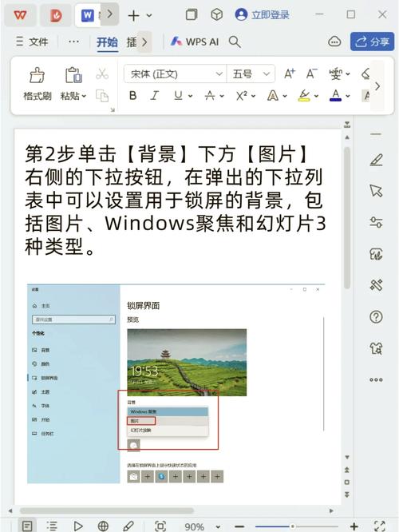Switch to the 插入 ribbon tab
The height and width of the screenshot is (532, 399).
pyautogui.click(x=132, y=42)
